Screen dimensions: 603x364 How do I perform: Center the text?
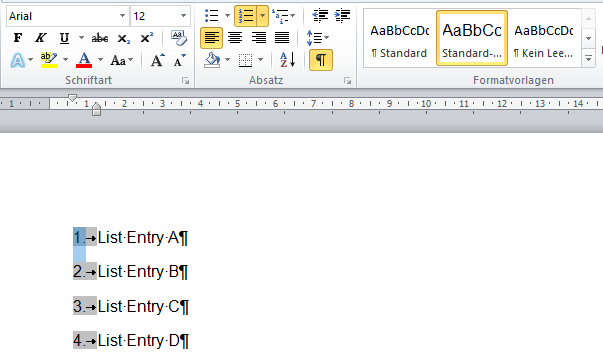click(x=235, y=38)
